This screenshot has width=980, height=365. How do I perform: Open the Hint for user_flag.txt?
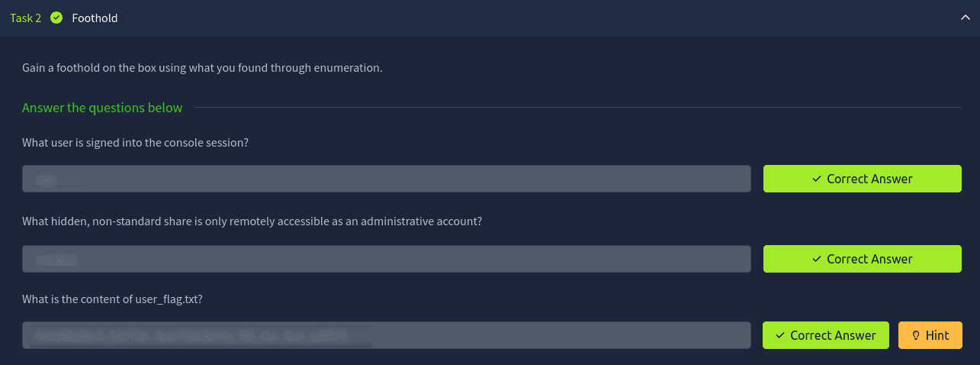[930, 335]
